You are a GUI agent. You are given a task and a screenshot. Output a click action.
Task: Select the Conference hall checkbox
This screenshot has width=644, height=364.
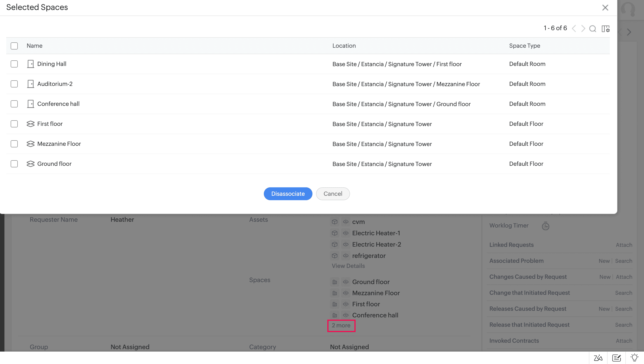click(x=14, y=104)
